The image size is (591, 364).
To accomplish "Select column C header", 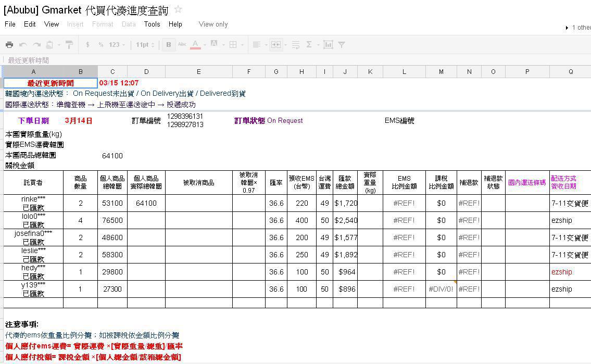I will pos(112,71).
